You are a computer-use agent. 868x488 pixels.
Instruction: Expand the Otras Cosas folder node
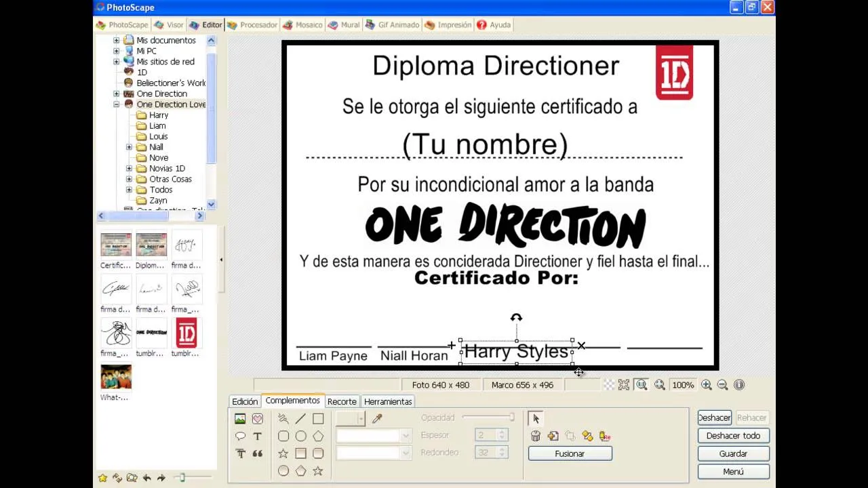129,179
